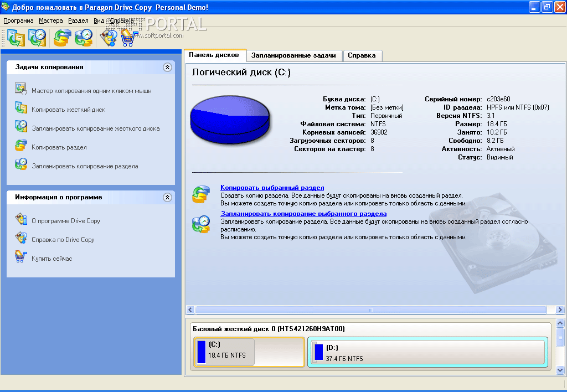Click the size value 18.4 ГБ in details

tap(497, 124)
